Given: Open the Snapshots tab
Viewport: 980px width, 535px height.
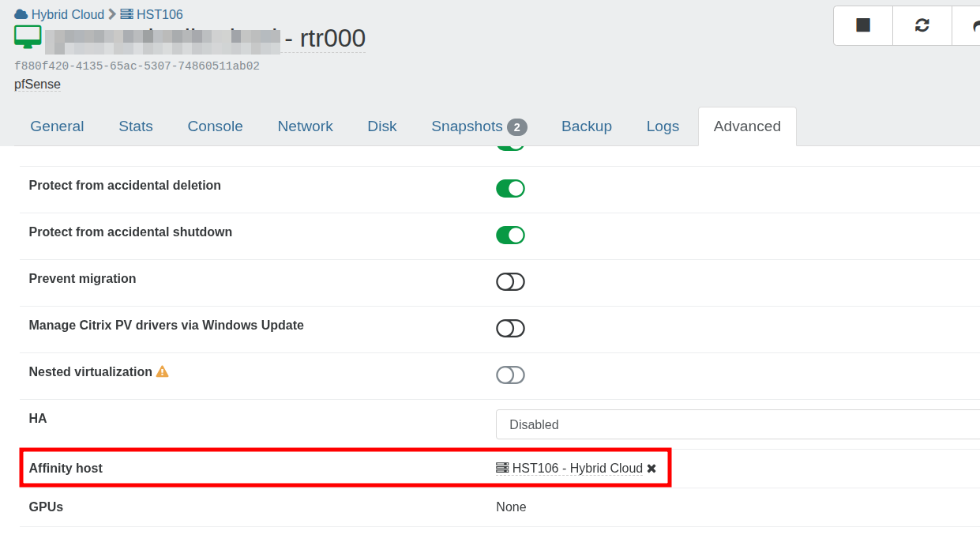Looking at the screenshot, I should [x=479, y=126].
